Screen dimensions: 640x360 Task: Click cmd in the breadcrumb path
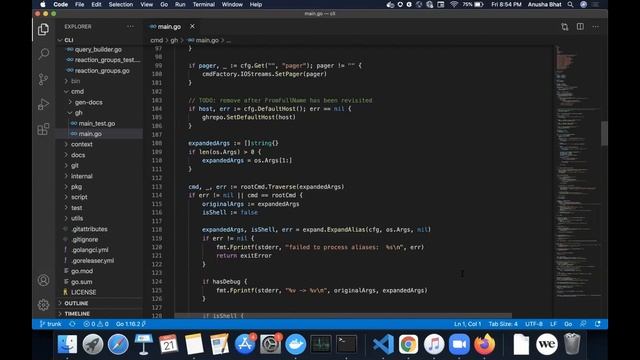(156, 40)
